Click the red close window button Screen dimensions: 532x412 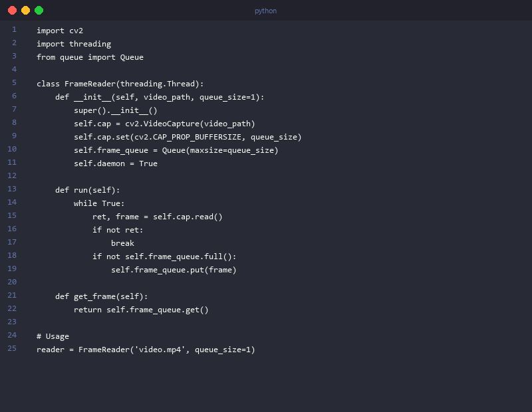pyautogui.click(x=12, y=11)
